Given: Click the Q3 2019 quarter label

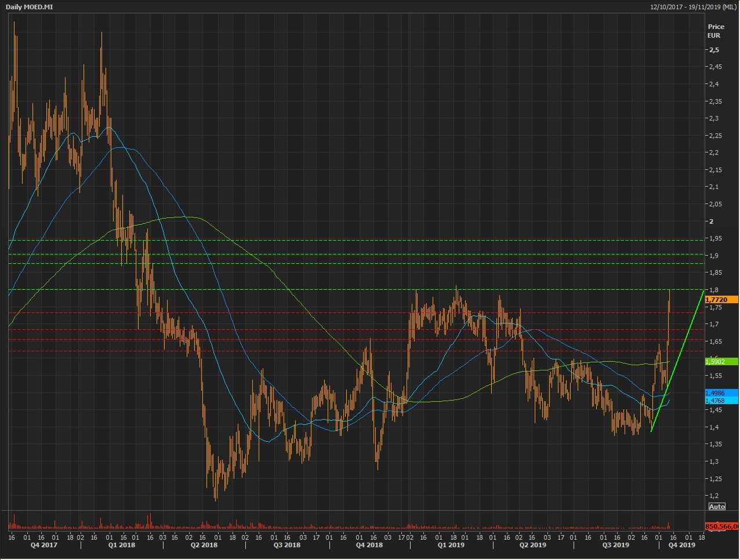Looking at the screenshot, I should coord(615,545).
